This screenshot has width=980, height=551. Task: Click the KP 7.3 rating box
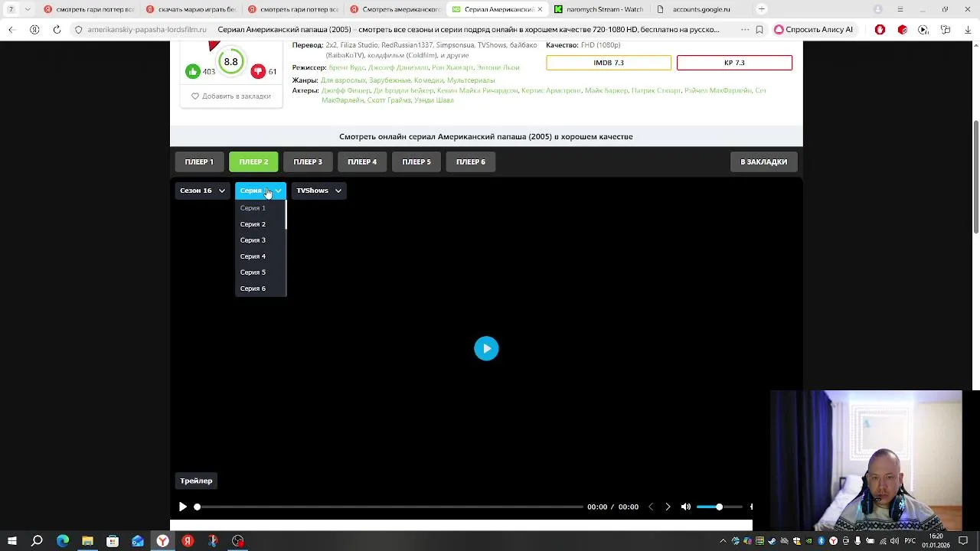pyautogui.click(x=734, y=63)
